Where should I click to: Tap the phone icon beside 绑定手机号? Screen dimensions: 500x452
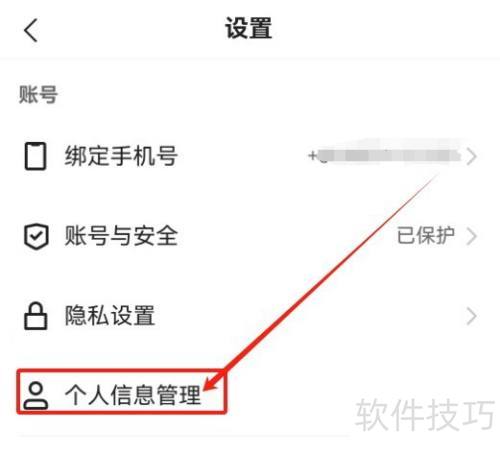tap(35, 156)
